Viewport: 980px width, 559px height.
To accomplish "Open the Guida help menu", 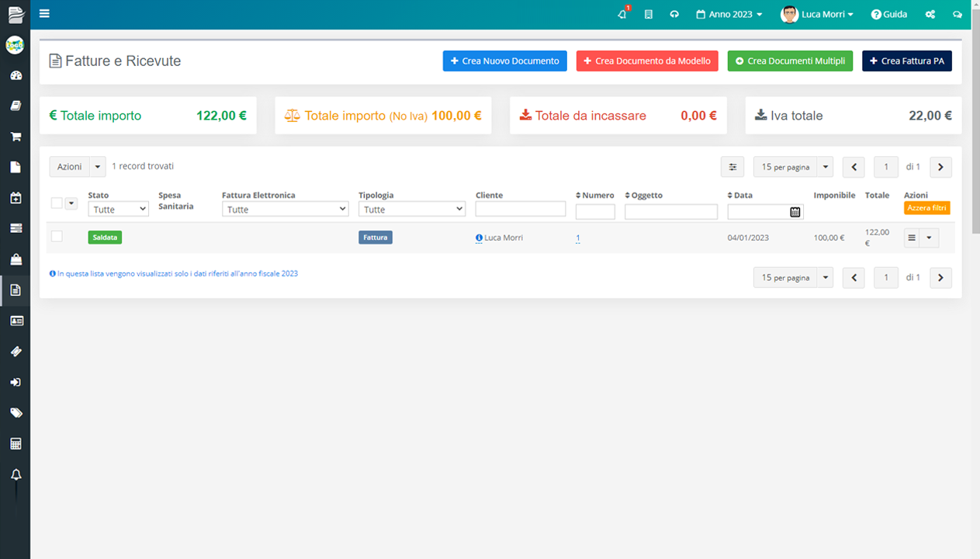I will pos(889,14).
